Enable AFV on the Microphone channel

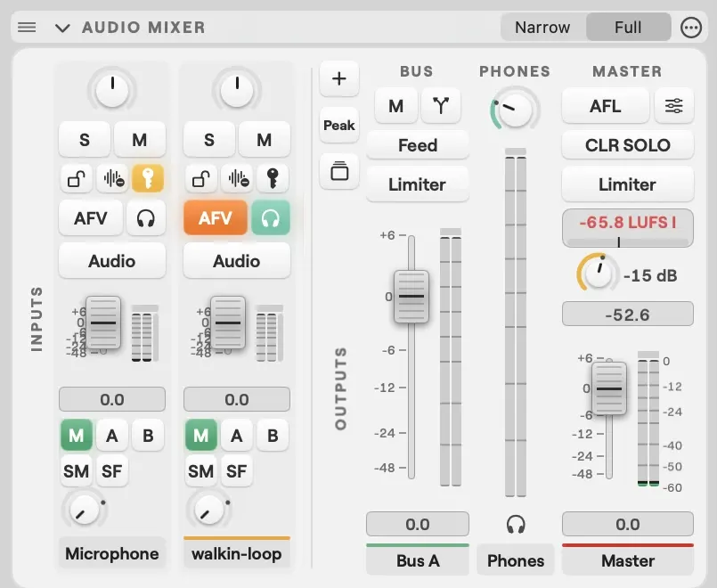pos(91,218)
